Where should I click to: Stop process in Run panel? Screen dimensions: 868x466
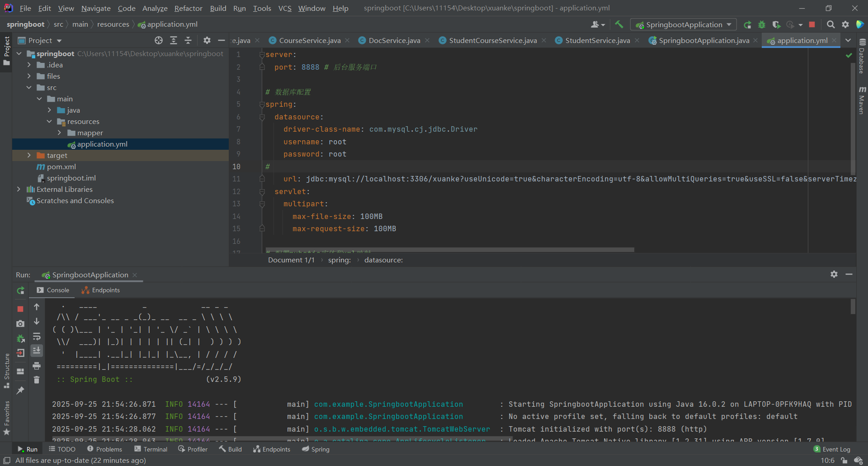click(20, 309)
